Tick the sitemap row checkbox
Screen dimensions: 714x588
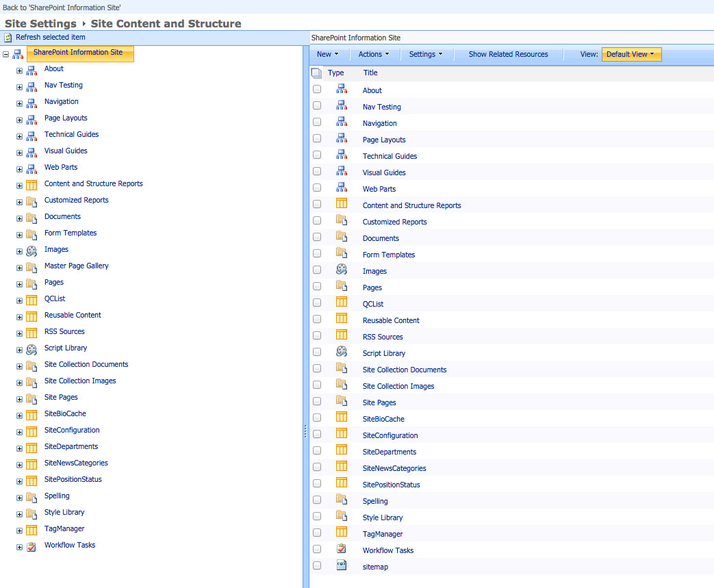coord(317,565)
